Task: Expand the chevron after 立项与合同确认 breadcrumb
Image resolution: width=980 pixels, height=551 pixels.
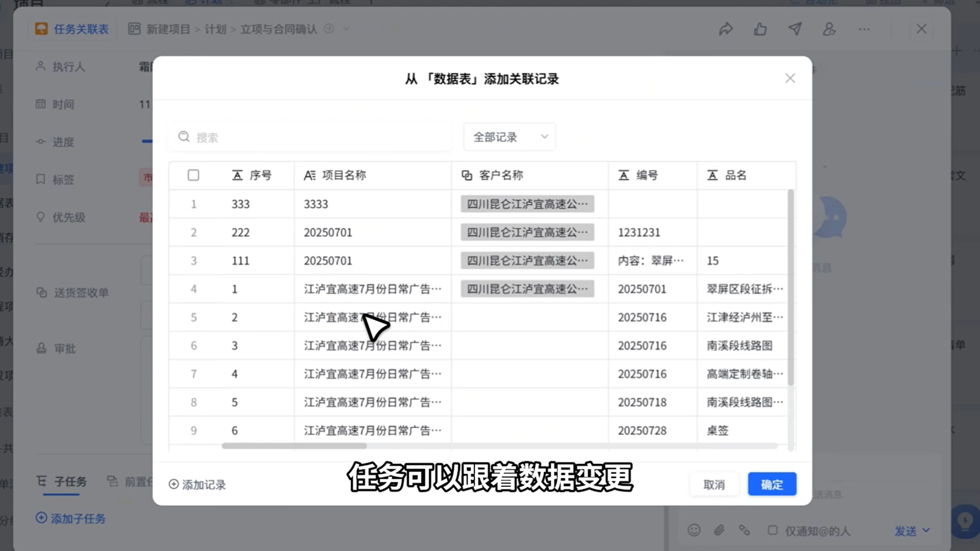Action: (346, 29)
